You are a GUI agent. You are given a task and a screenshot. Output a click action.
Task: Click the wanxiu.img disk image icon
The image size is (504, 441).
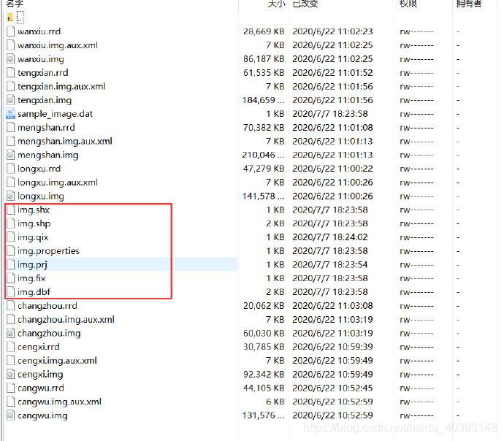[x=11, y=59]
